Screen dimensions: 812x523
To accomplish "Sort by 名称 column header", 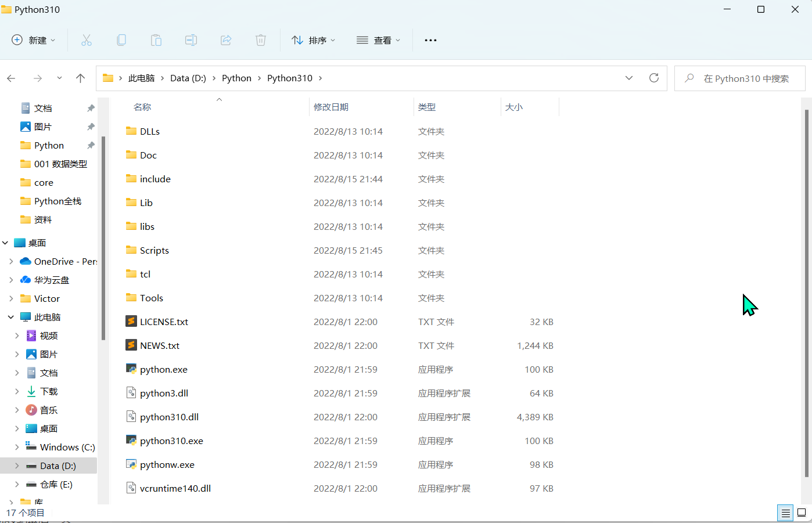I will point(142,107).
